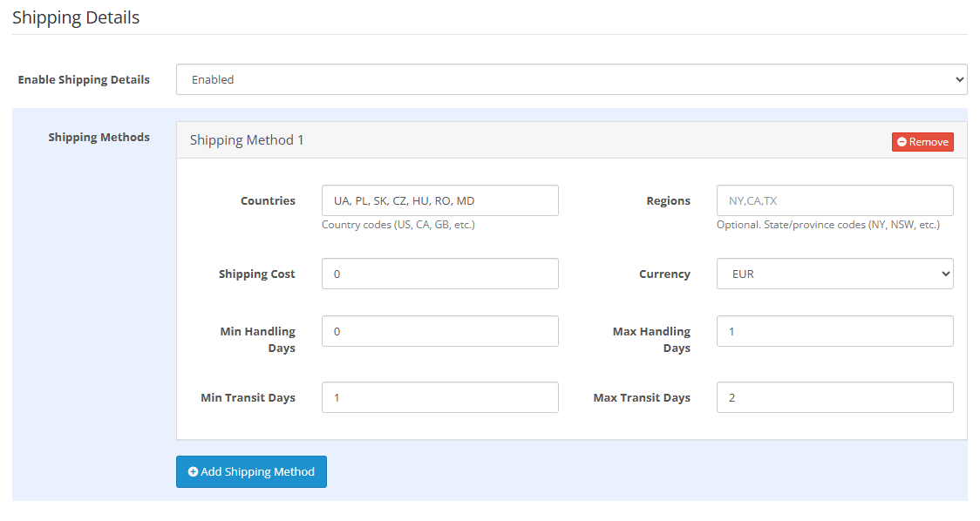Click the plus icon on Add Shipping Method

pyautogui.click(x=194, y=471)
